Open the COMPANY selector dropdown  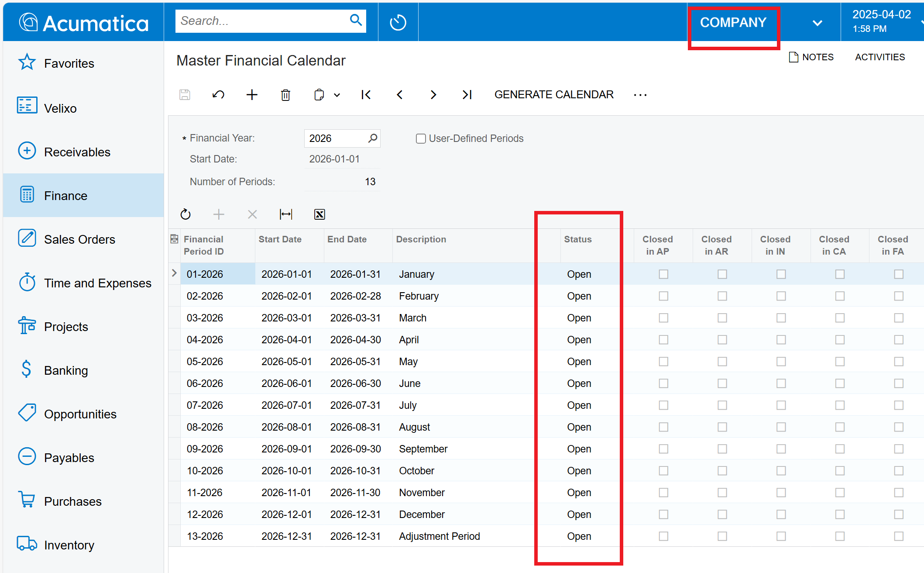coord(817,23)
